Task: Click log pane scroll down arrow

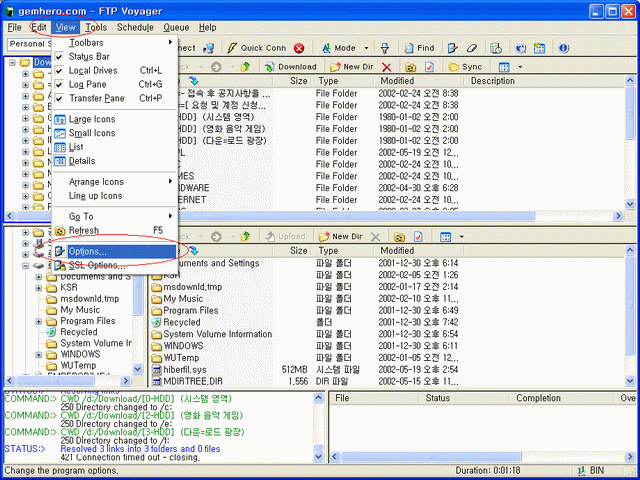Action: (x=319, y=457)
